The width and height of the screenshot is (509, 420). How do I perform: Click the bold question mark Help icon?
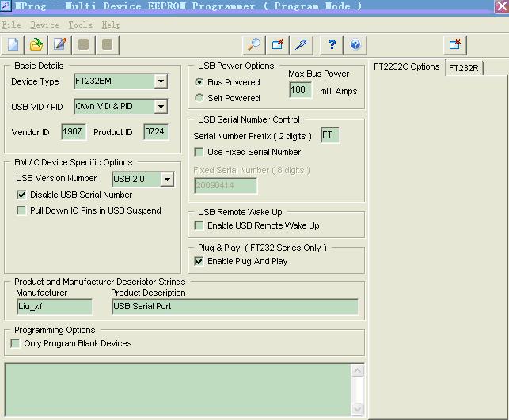[332, 44]
